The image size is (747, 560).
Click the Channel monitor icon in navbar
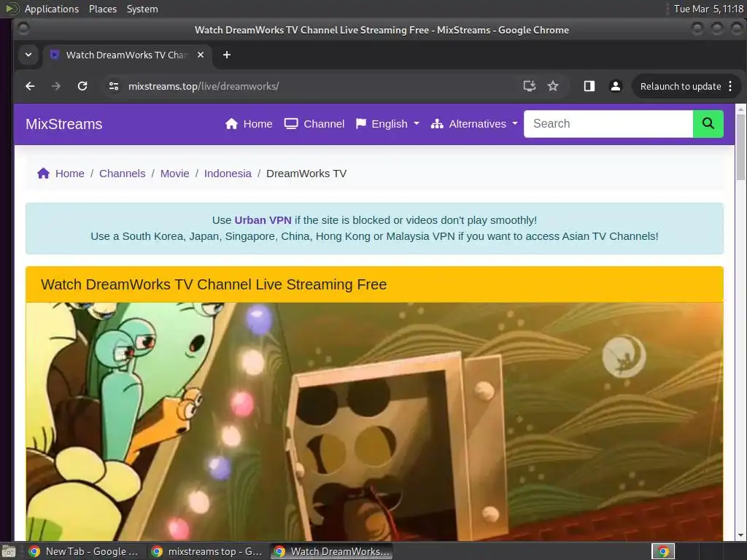pos(291,124)
